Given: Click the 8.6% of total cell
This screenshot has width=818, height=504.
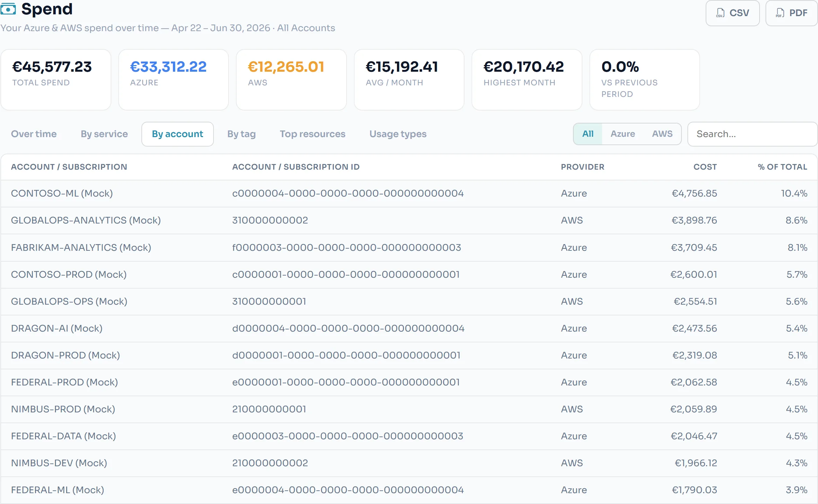Looking at the screenshot, I should (x=796, y=220).
